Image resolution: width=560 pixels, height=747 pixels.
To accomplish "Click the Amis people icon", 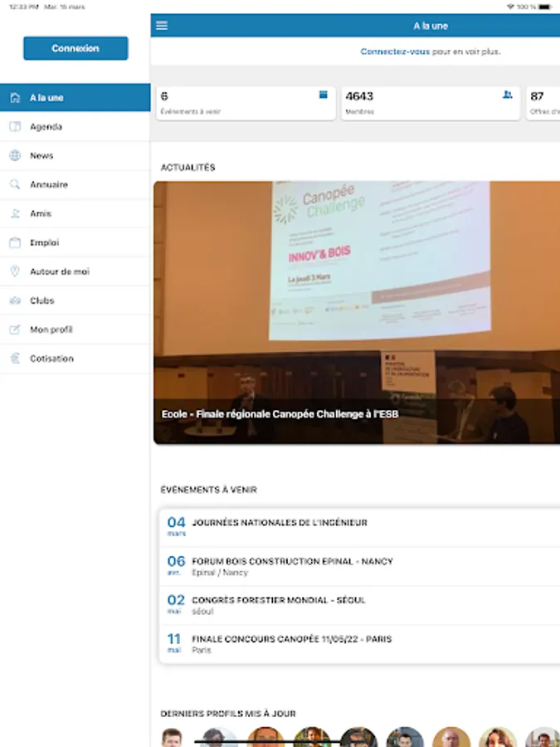I will (15, 213).
